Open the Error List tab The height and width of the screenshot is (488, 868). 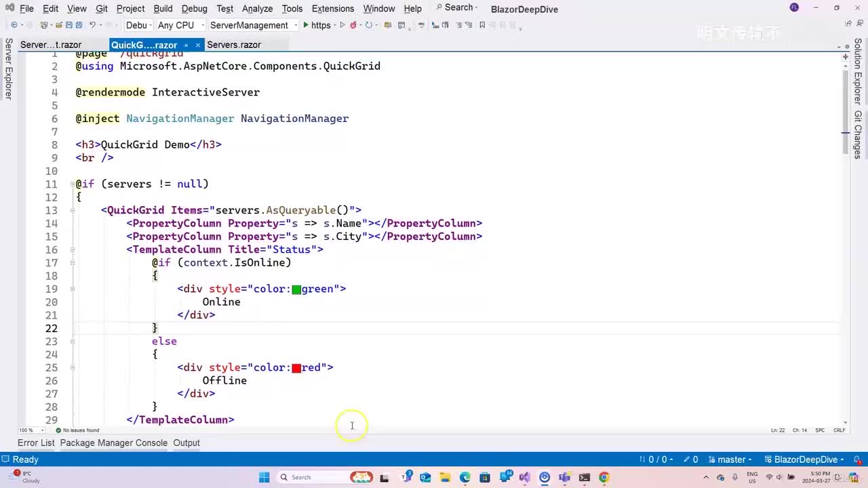click(x=36, y=443)
